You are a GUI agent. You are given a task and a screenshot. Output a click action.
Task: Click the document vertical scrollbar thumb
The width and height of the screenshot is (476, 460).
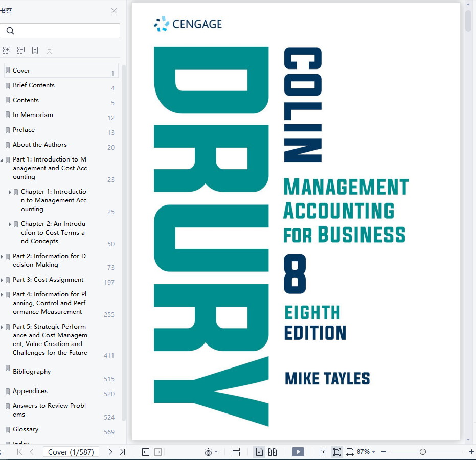click(468, 20)
